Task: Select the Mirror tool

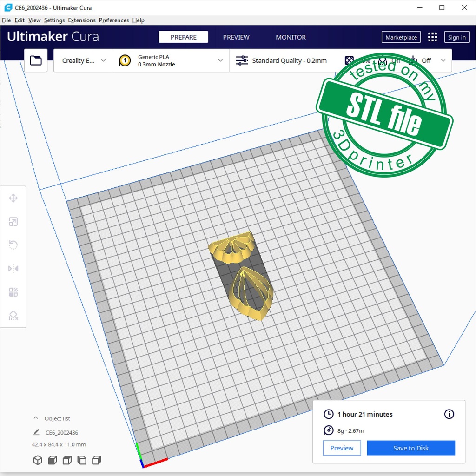Action: coord(13,269)
